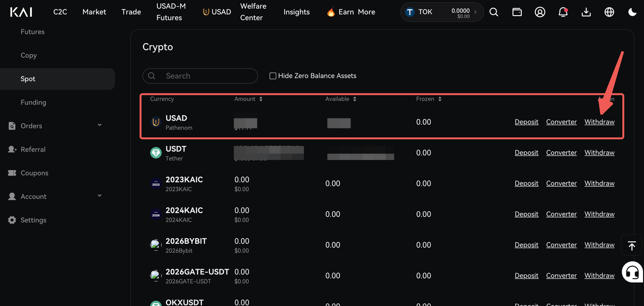The image size is (644, 306).
Task: Open the search magnifier icon in header
Action: click(494, 12)
